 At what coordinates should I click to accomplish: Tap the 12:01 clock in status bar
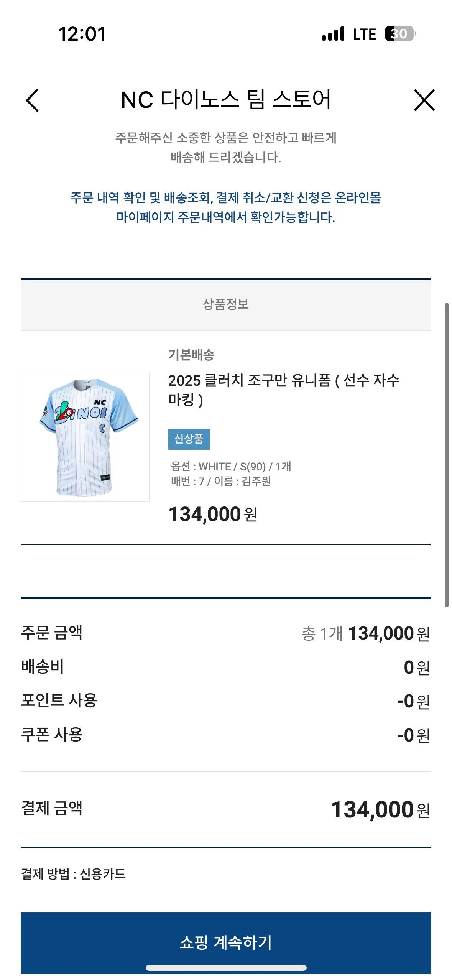click(82, 34)
